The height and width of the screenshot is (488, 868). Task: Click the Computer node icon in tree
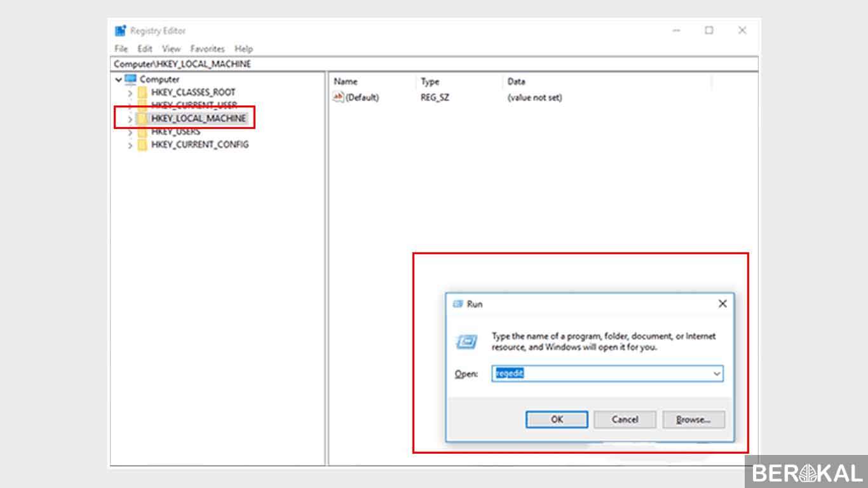pyautogui.click(x=131, y=79)
